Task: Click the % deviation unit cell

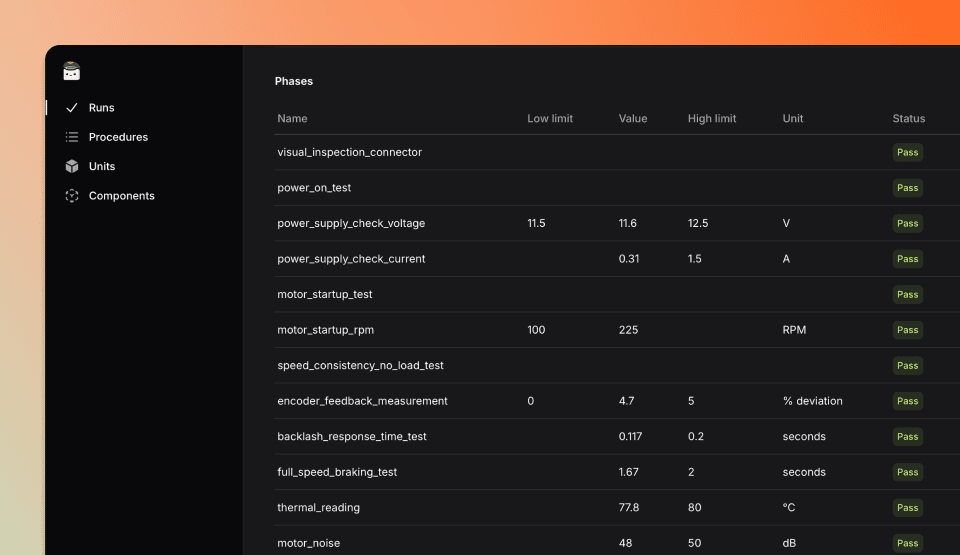Action: tap(812, 401)
